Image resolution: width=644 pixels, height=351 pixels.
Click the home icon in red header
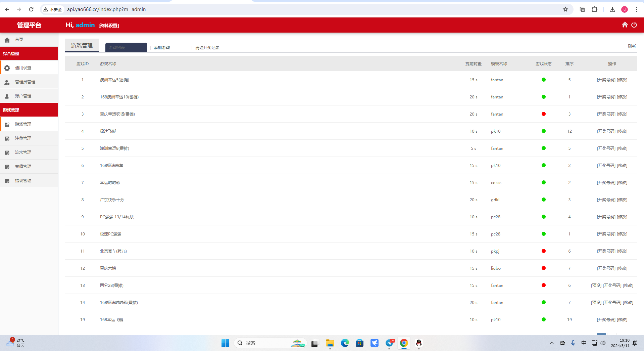[x=625, y=25]
